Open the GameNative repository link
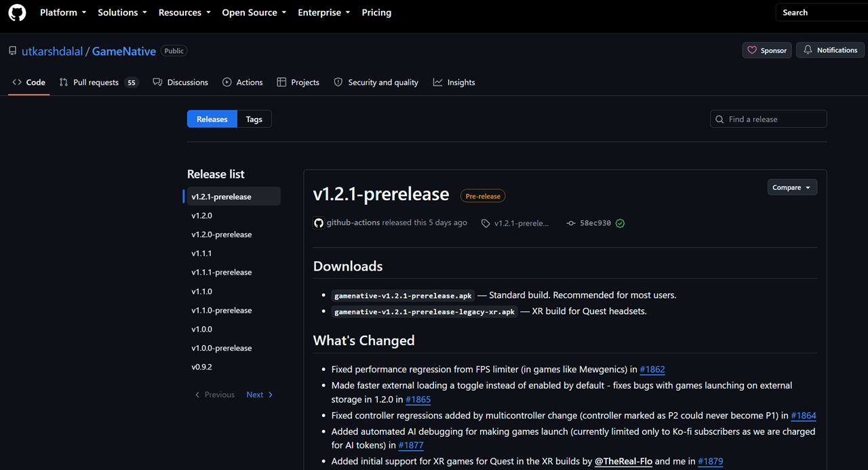This screenshot has height=470, width=868. tap(124, 51)
